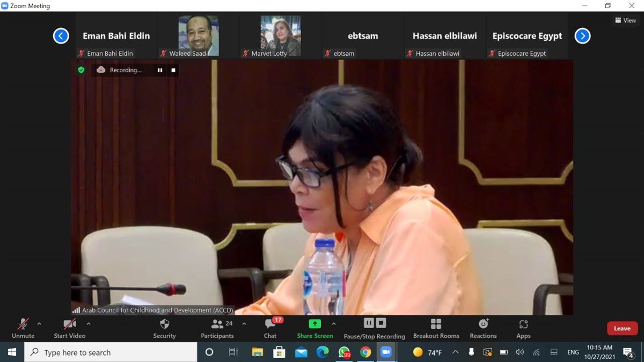Select Waleed Saad's video thumbnail
This screenshot has width=644, height=362.
pyautogui.click(x=199, y=35)
